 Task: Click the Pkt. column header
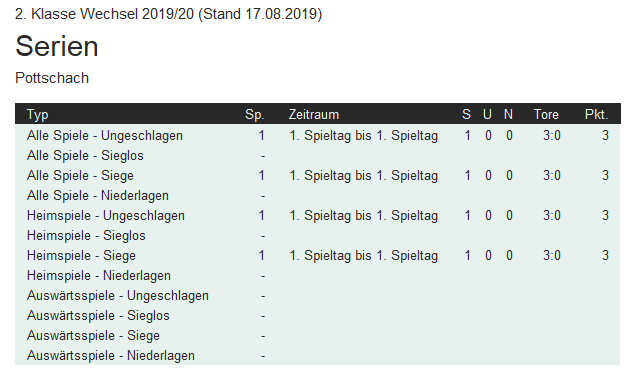click(x=597, y=115)
